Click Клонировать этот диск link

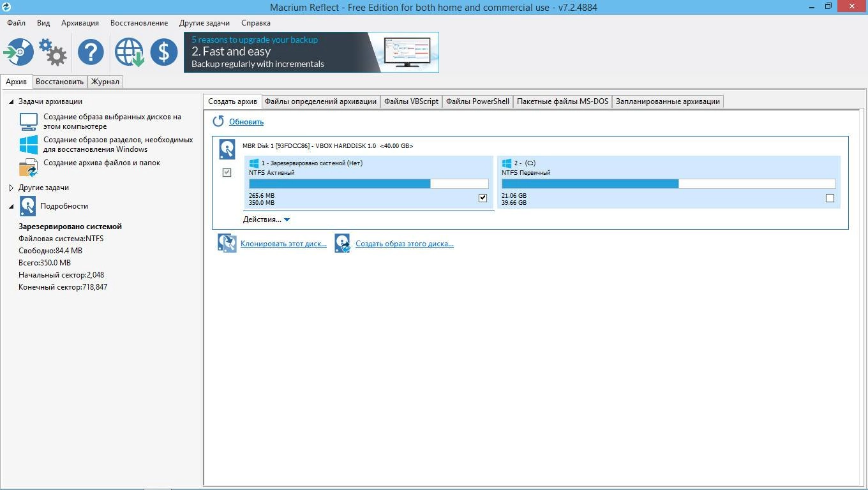click(283, 244)
